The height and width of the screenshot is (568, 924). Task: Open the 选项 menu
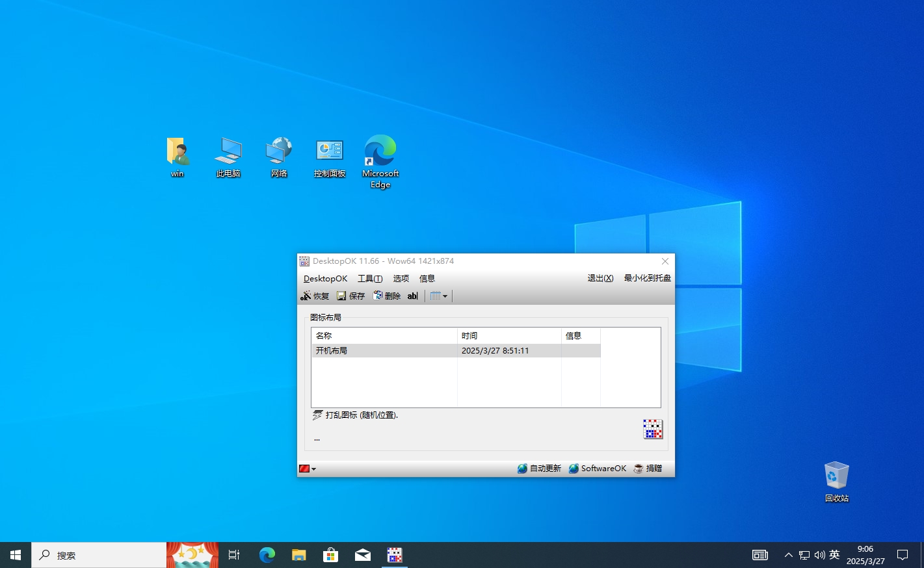401,278
